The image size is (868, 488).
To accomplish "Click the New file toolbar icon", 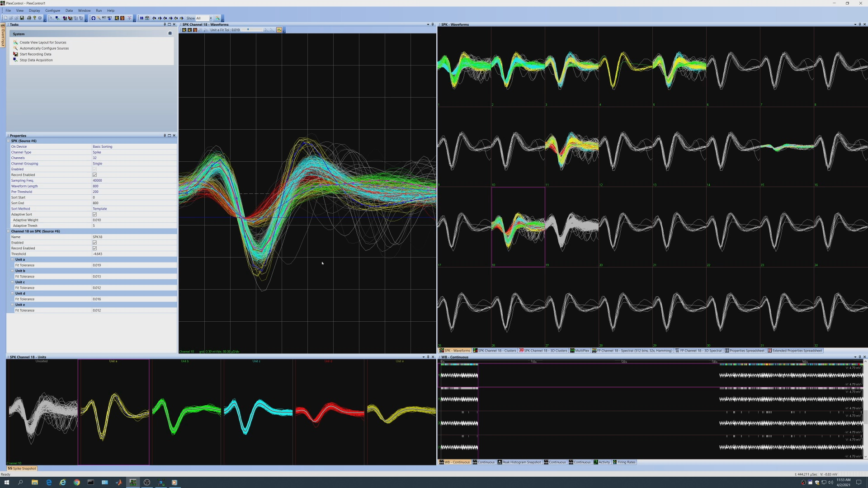I will 5,18.
